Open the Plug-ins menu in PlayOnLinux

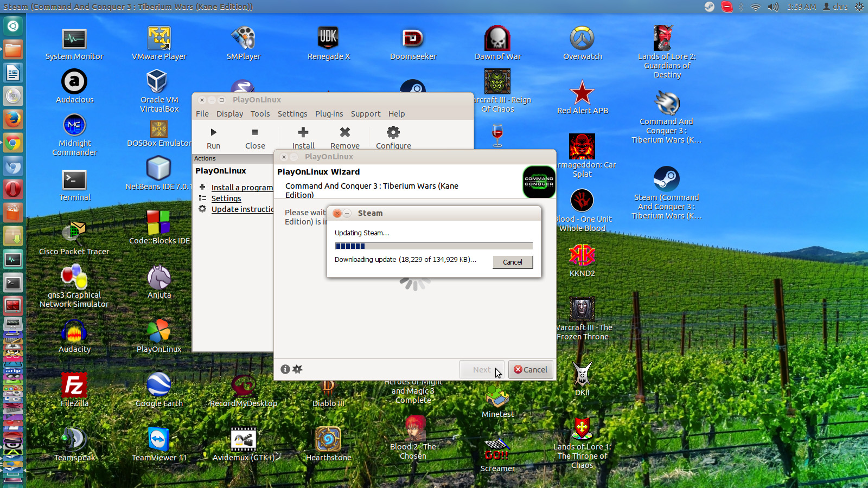329,114
